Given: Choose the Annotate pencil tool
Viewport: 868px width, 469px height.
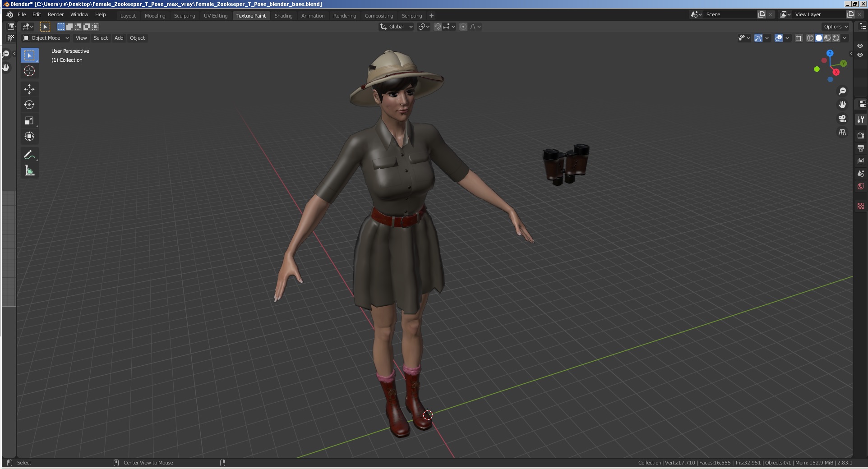Looking at the screenshot, I should 29,155.
